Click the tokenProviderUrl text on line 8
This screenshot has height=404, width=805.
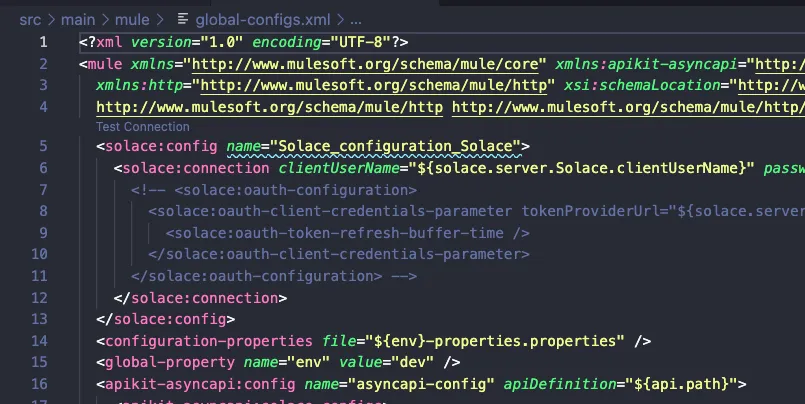[591, 211]
